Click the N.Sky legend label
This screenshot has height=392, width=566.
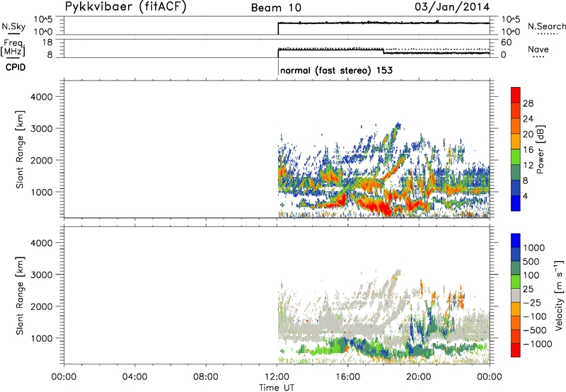click(x=13, y=26)
